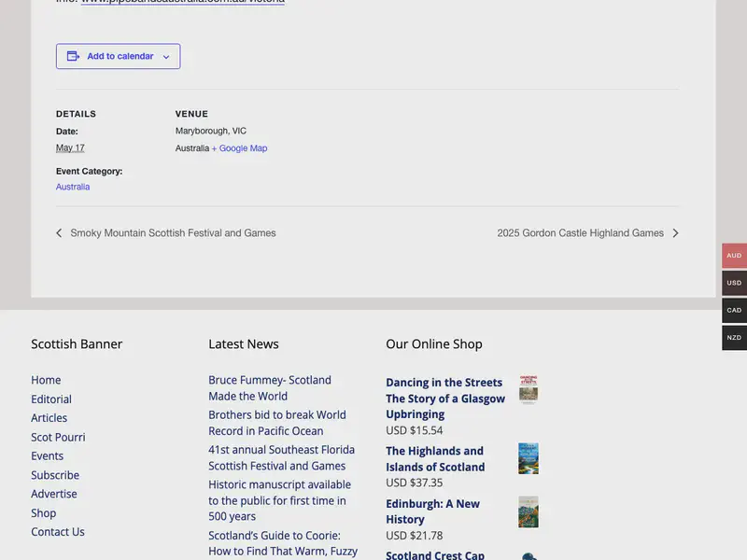
Task: Open Edinburgh: A New History product
Action: coord(432,511)
